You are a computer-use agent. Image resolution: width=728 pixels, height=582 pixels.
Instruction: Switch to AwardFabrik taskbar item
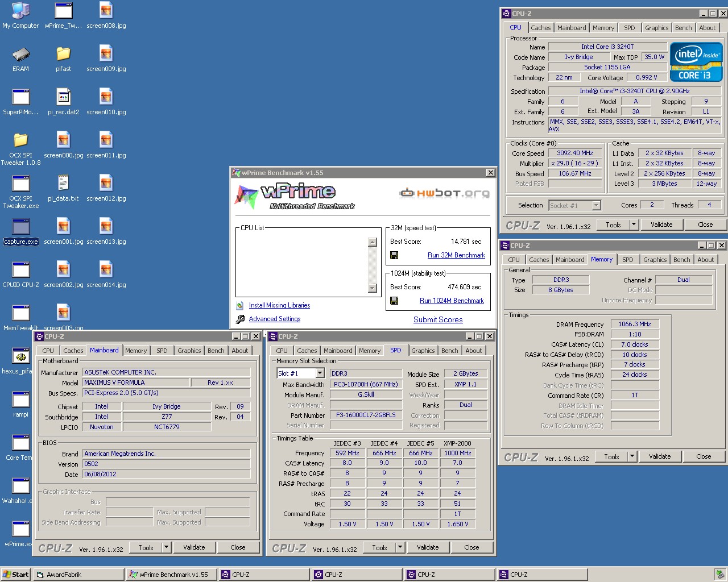click(x=78, y=575)
